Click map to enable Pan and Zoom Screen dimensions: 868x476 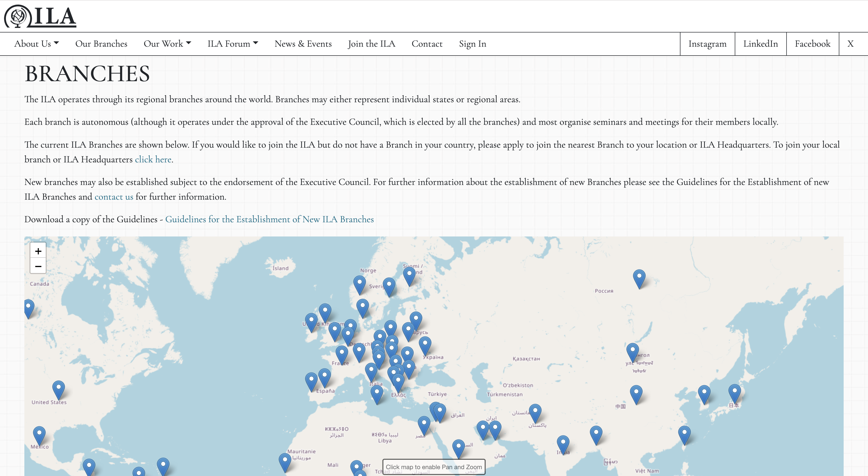(x=434, y=467)
